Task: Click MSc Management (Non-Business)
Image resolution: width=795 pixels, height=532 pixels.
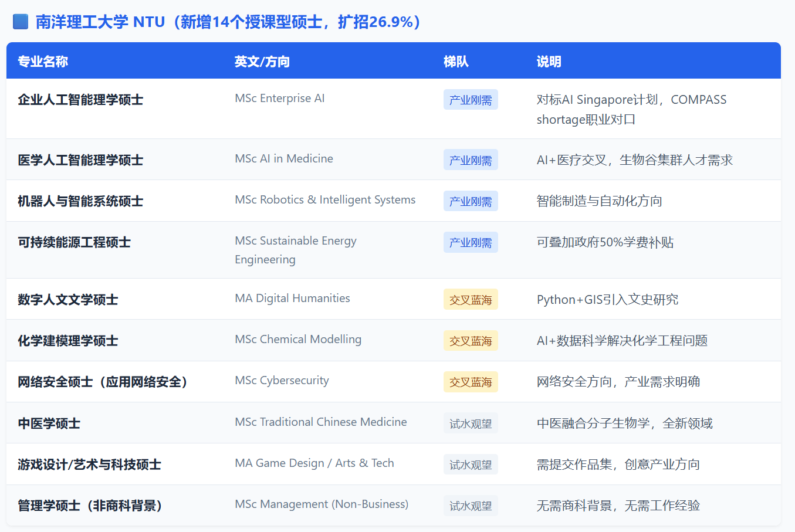Action: [322, 504]
